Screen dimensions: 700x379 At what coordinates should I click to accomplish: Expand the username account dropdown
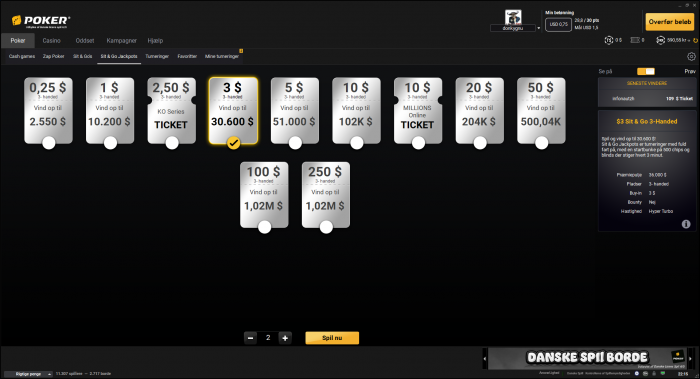pos(538,28)
